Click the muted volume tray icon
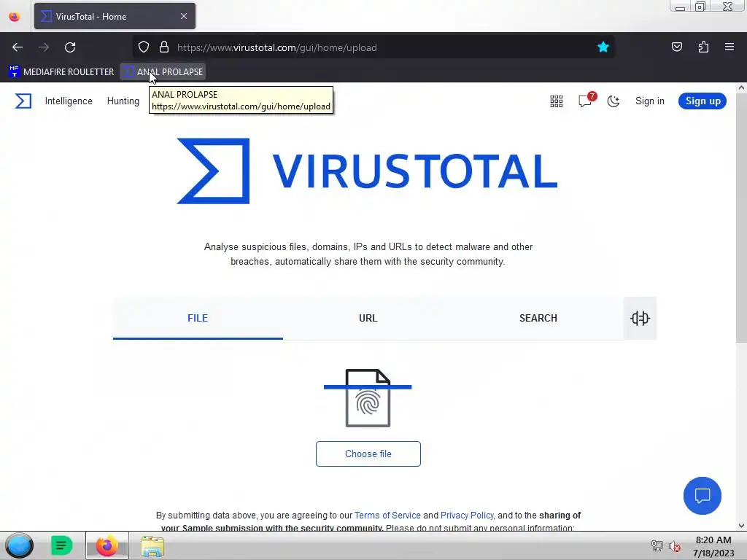 (674, 546)
